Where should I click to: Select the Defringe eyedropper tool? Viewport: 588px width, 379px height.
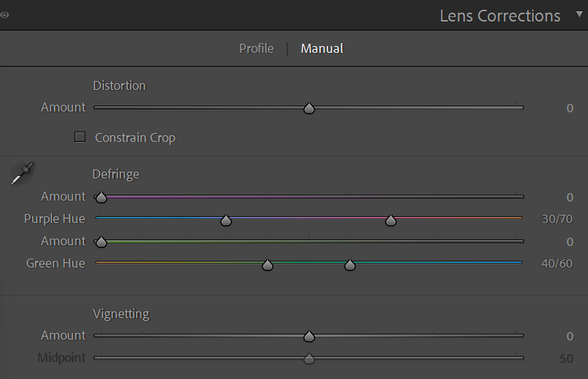22,173
